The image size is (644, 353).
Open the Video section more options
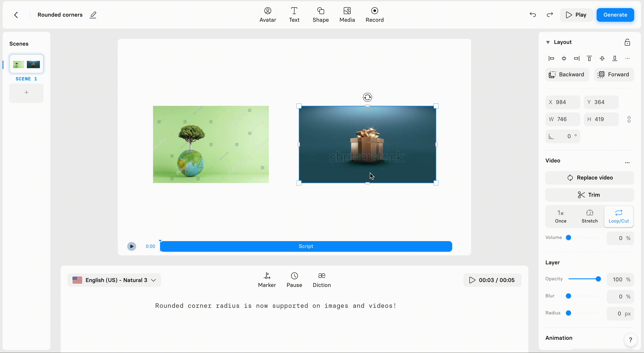point(627,163)
